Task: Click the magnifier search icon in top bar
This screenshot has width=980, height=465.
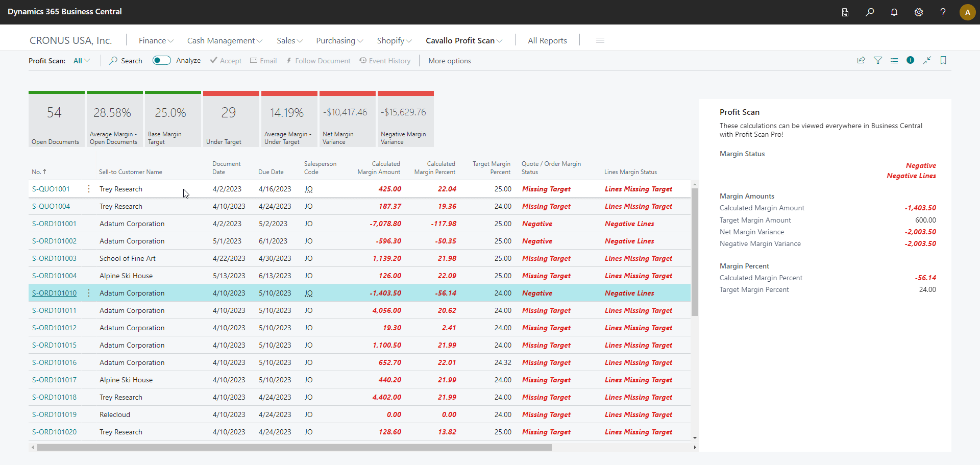Action: pyautogui.click(x=870, y=12)
